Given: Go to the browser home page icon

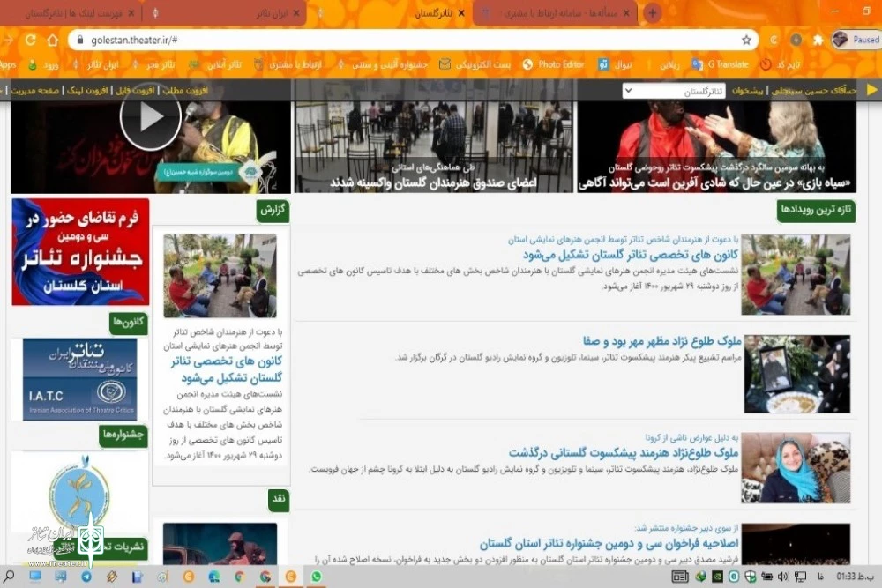Looking at the screenshot, I should 52,40.
